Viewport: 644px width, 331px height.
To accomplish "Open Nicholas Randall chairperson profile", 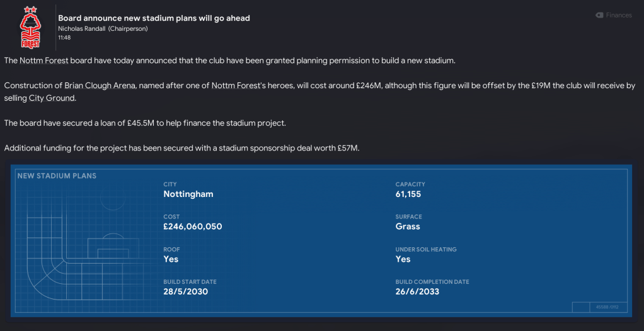I will (82, 29).
